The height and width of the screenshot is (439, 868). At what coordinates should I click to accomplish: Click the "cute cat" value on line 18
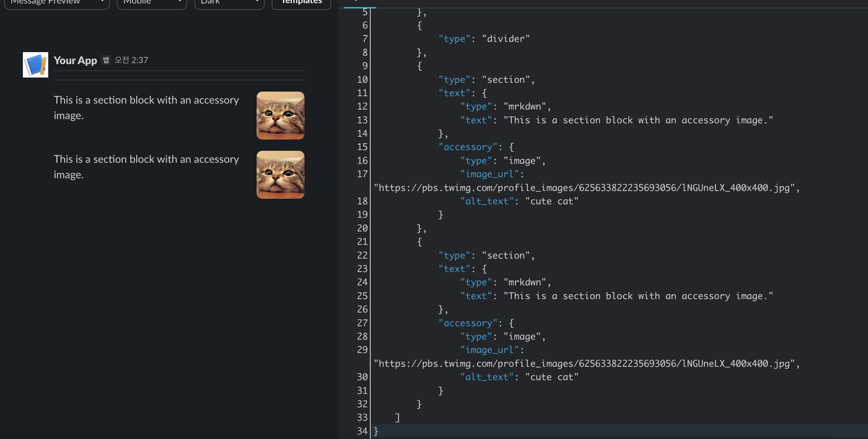tap(552, 201)
